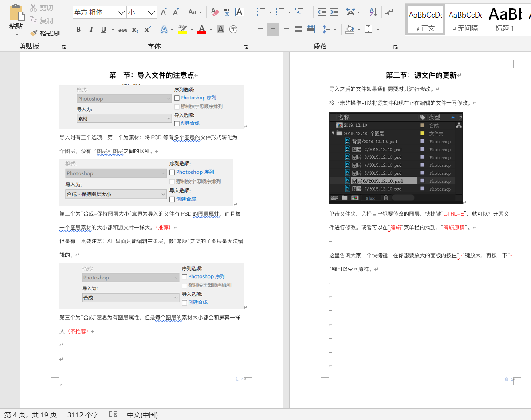The image size is (531, 420).
Task: Sort paragraphs A to Z
Action: tap(373, 12)
